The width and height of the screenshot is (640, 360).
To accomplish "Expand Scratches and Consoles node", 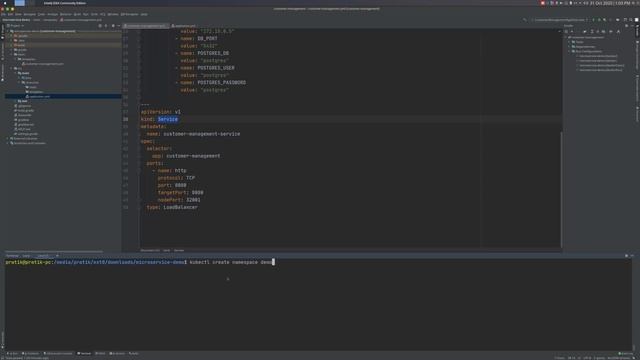I will [8, 143].
